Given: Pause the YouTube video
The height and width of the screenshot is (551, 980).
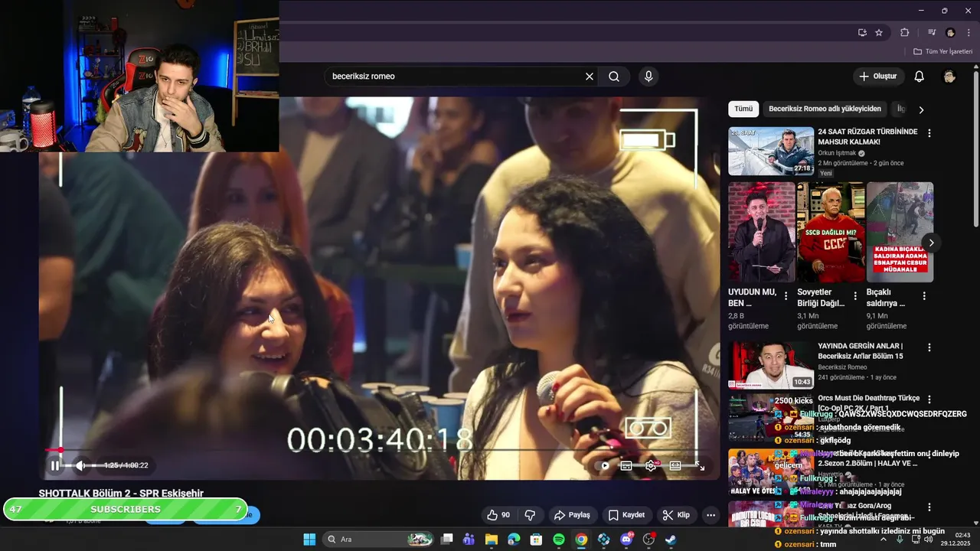Looking at the screenshot, I should (54, 465).
